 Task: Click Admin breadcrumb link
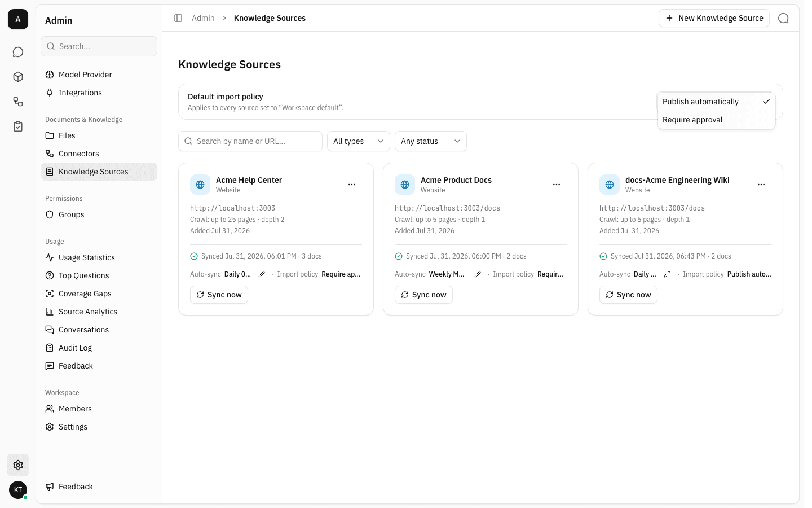(203, 18)
